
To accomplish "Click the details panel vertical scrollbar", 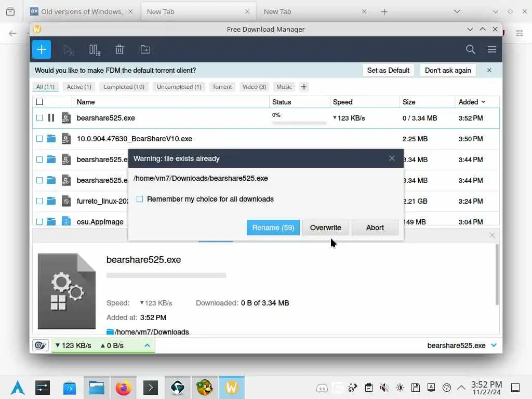I will click(497, 275).
